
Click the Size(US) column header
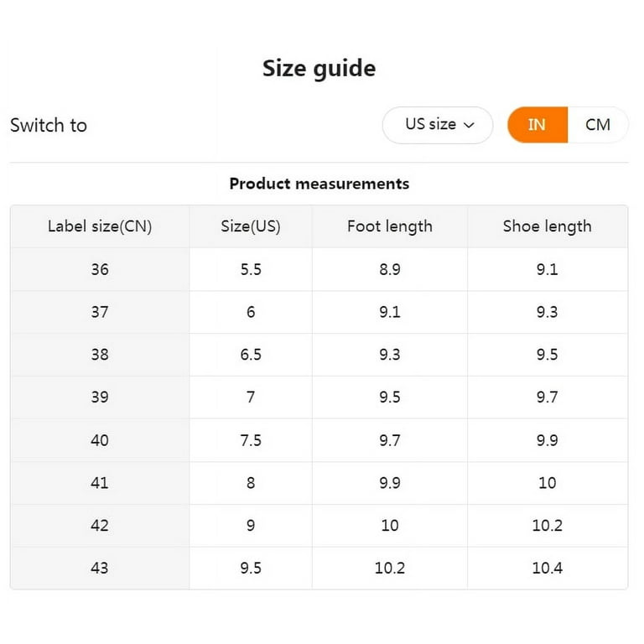251,226
